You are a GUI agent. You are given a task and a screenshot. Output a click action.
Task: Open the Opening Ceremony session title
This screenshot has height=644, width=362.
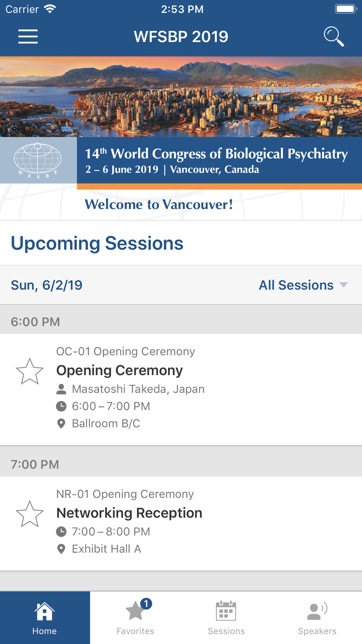119,370
